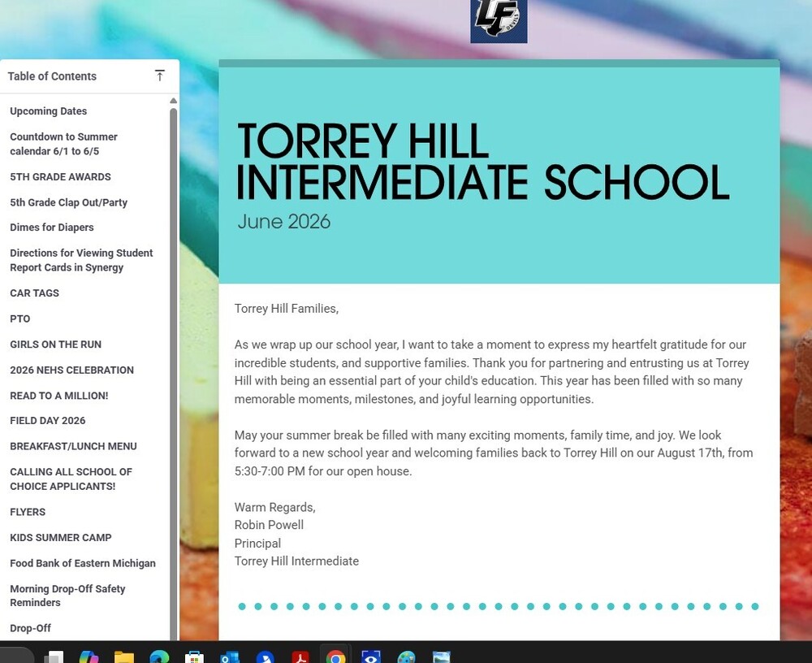
Task: Click the 'Principal' line in the letter signature
Action: pyautogui.click(x=257, y=544)
